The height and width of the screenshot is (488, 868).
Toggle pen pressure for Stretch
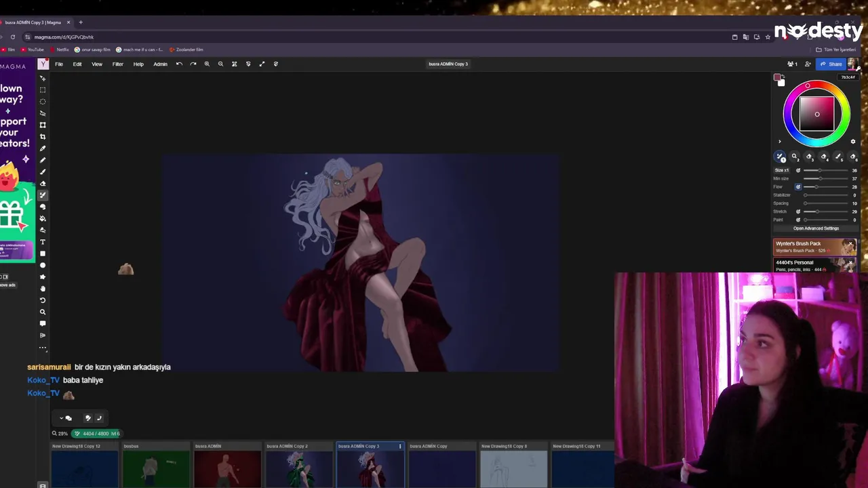coord(798,211)
